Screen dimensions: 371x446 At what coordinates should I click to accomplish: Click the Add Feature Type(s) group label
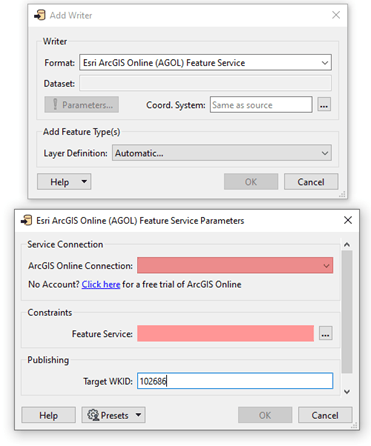[81, 132]
